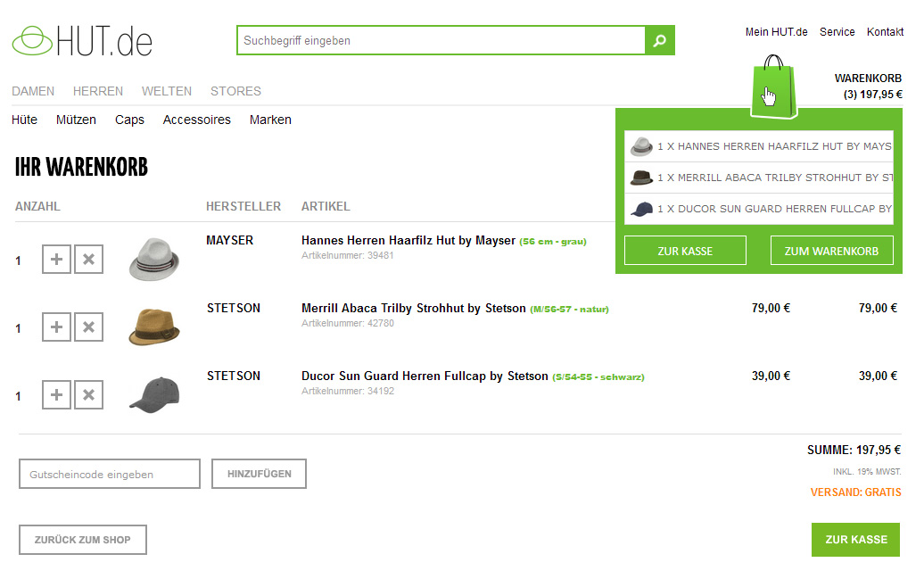Click the WARENKORB (3) 197,95 € summary
924x579 pixels.
pos(868,86)
